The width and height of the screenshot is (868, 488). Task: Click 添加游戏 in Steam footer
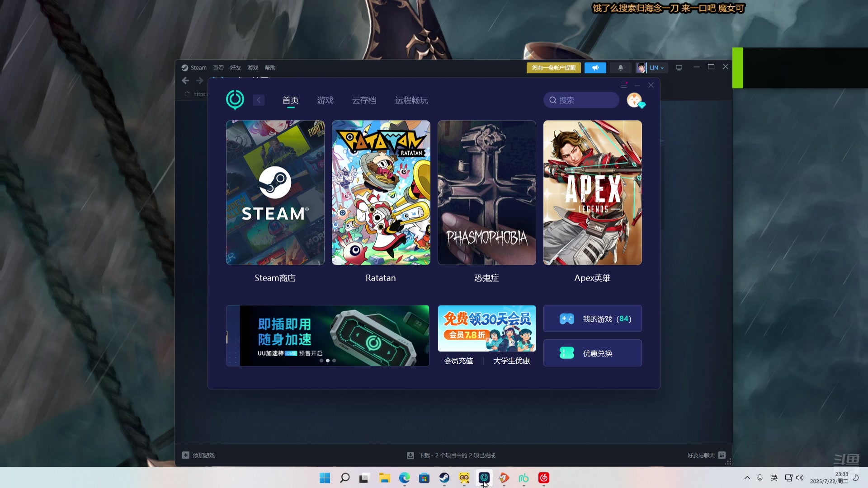click(x=198, y=455)
